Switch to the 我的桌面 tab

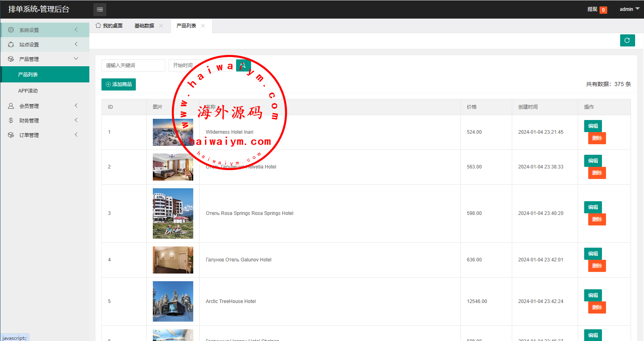109,26
